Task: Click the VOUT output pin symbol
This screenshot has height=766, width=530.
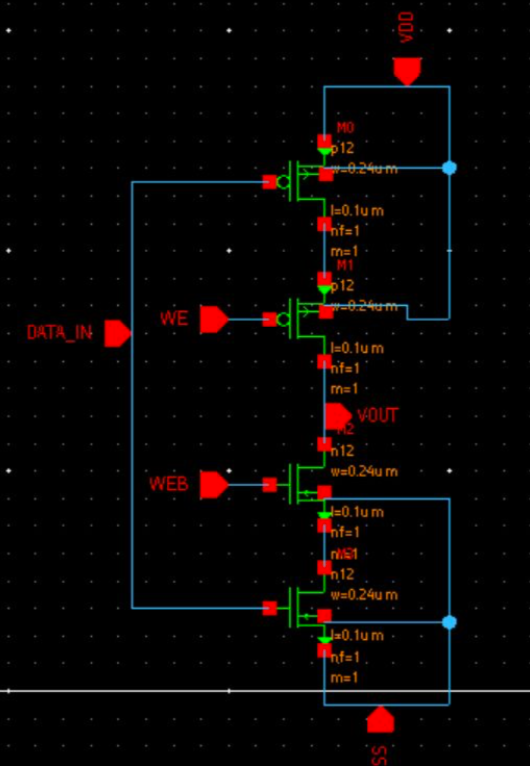Action: tap(339, 416)
